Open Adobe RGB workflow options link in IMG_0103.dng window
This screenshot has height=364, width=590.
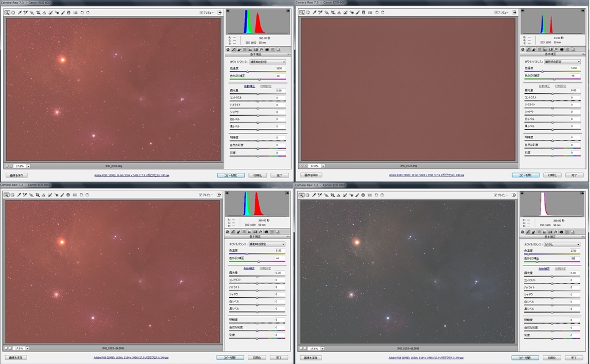pos(132,175)
